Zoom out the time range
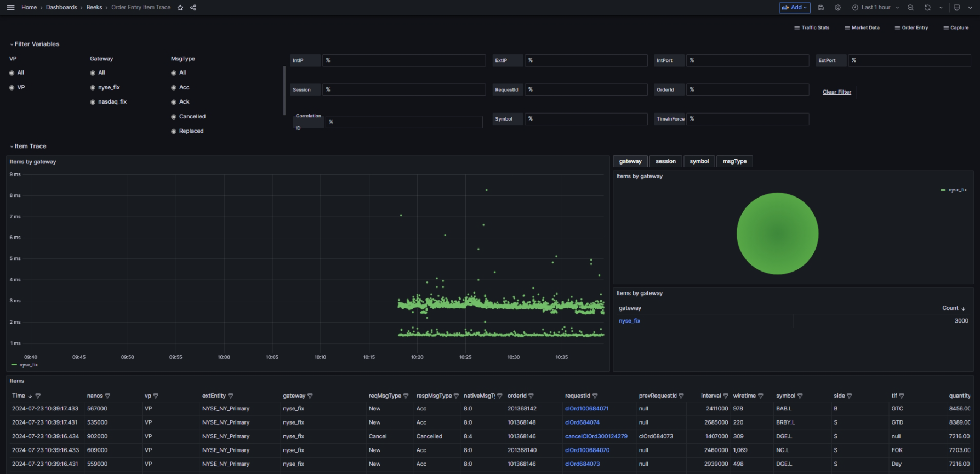Image resolution: width=980 pixels, height=474 pixels. pos(910,8)
